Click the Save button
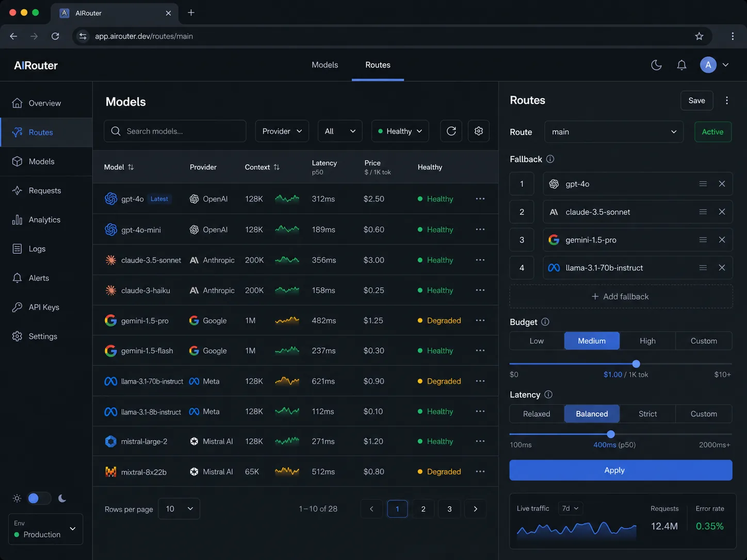Screen dimensions: 747x560 696,101
